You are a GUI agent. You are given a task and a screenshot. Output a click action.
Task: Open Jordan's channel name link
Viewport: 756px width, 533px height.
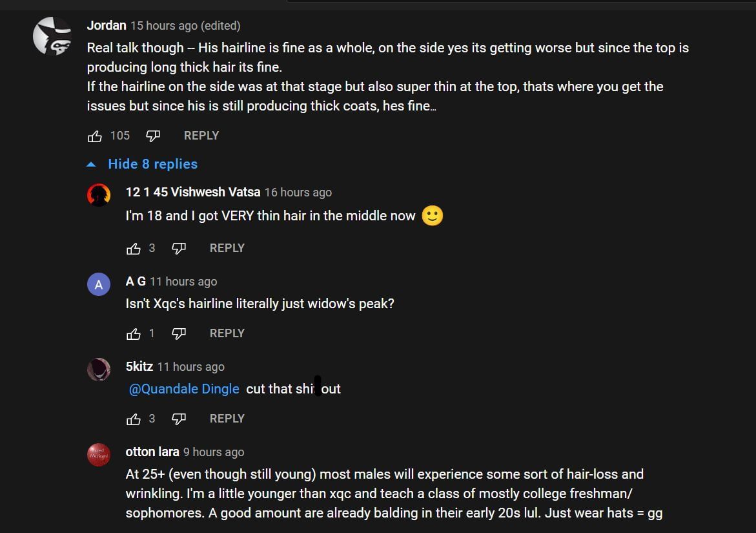[x=107, y=26]
